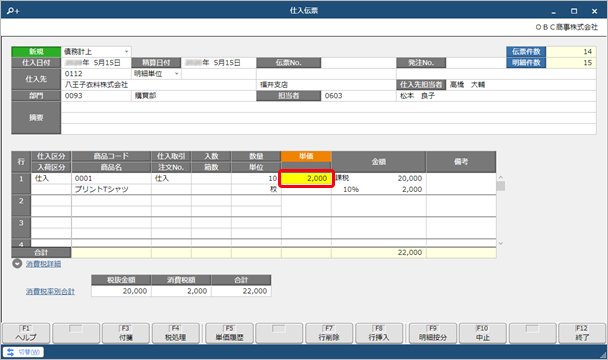The width and height of the screenshot is (608, 360).
Task: Click F5 単価履歴 function key button
Action: click(229, 333)
